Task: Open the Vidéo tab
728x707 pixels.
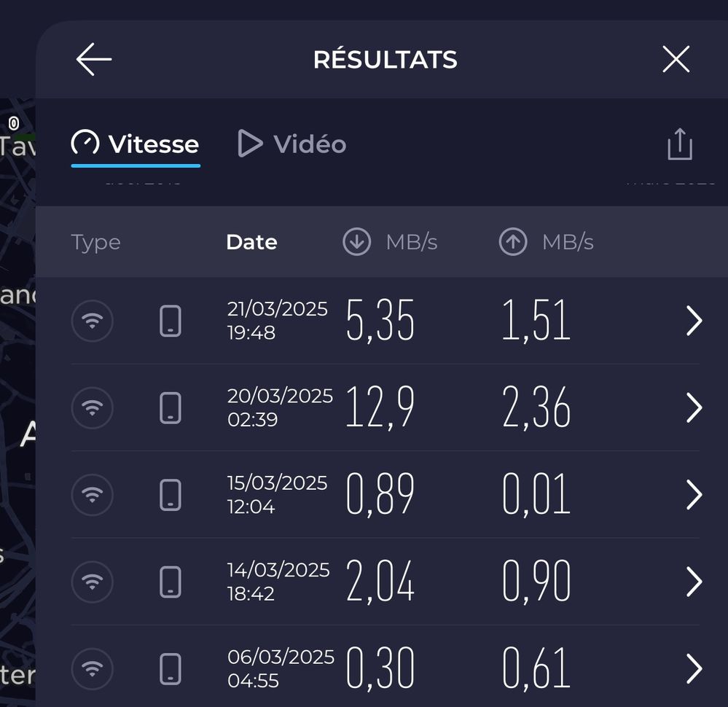Action: point(292,144)
